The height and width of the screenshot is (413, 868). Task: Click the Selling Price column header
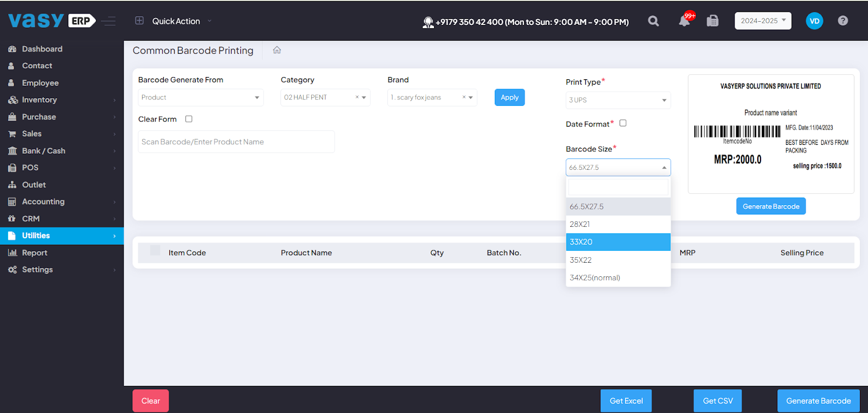[x=802, y=253]
